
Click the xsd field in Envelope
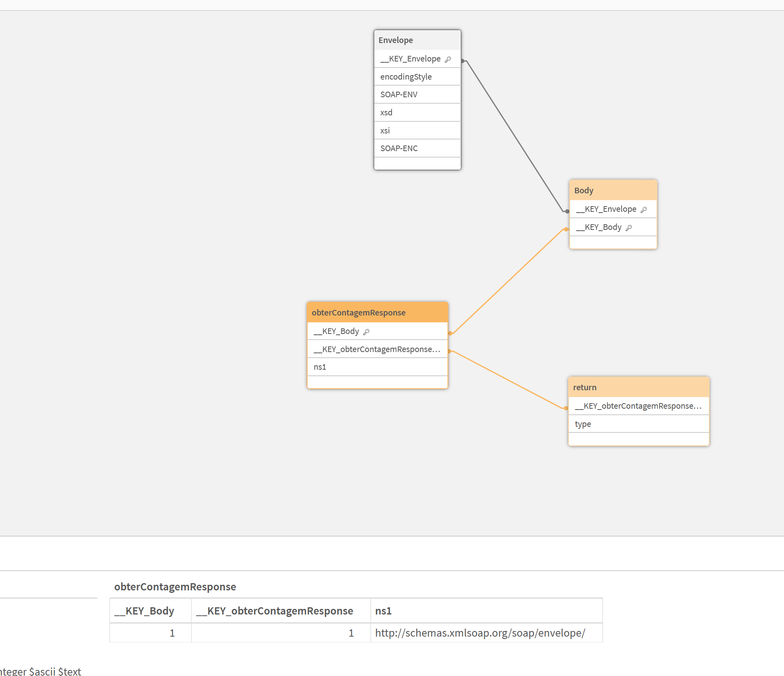[x=417, y=113]
